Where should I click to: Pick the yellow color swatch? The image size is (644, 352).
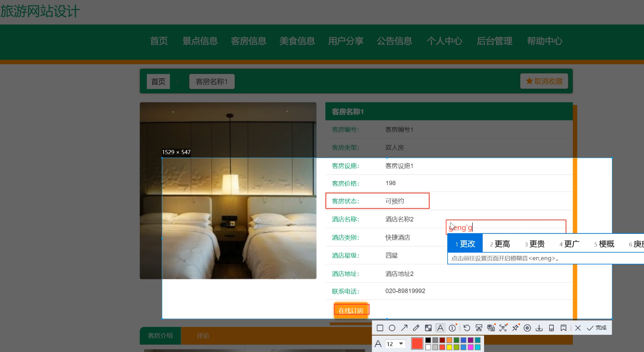[x=450, y=347]
